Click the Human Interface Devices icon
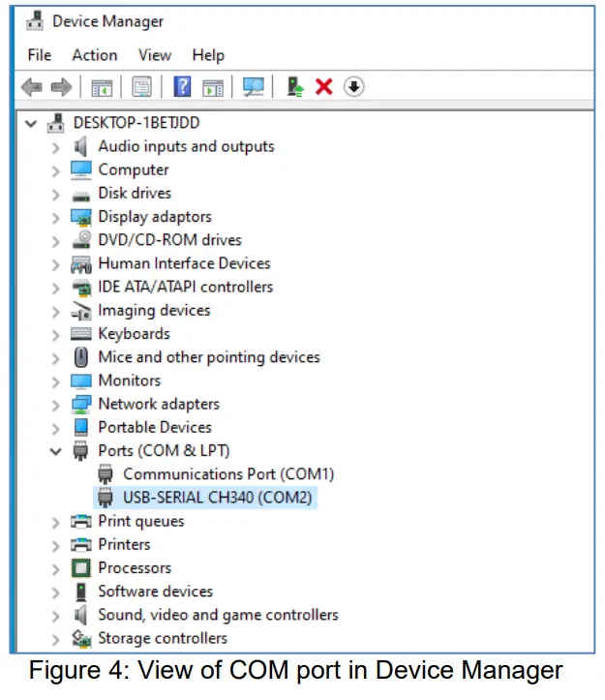 coord(80,264)
